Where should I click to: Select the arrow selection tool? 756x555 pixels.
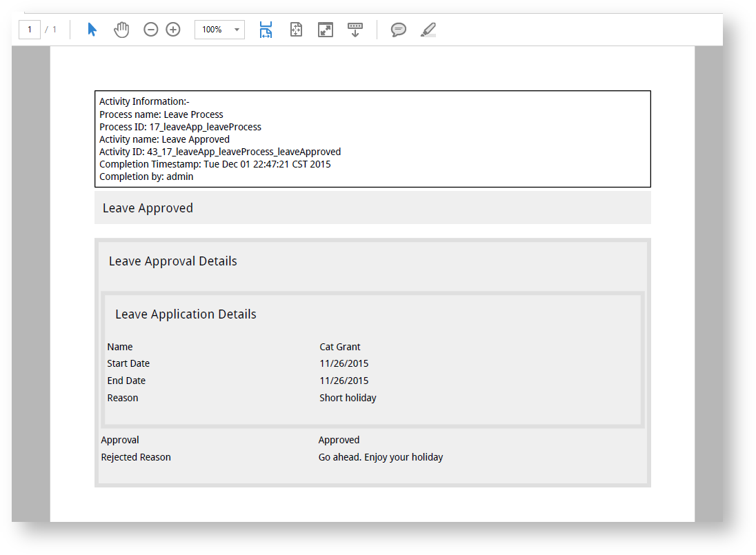pyautogui.click(x=92, y=30)
